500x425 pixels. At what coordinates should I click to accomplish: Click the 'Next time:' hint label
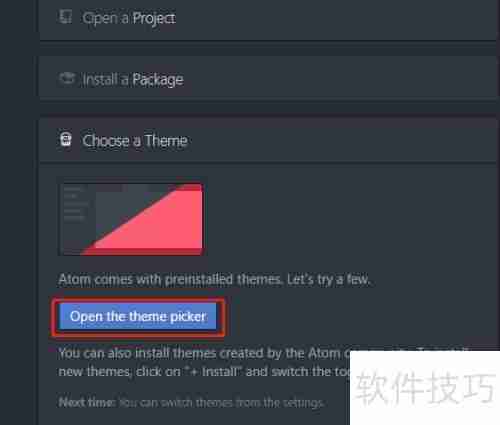point(87,402)
